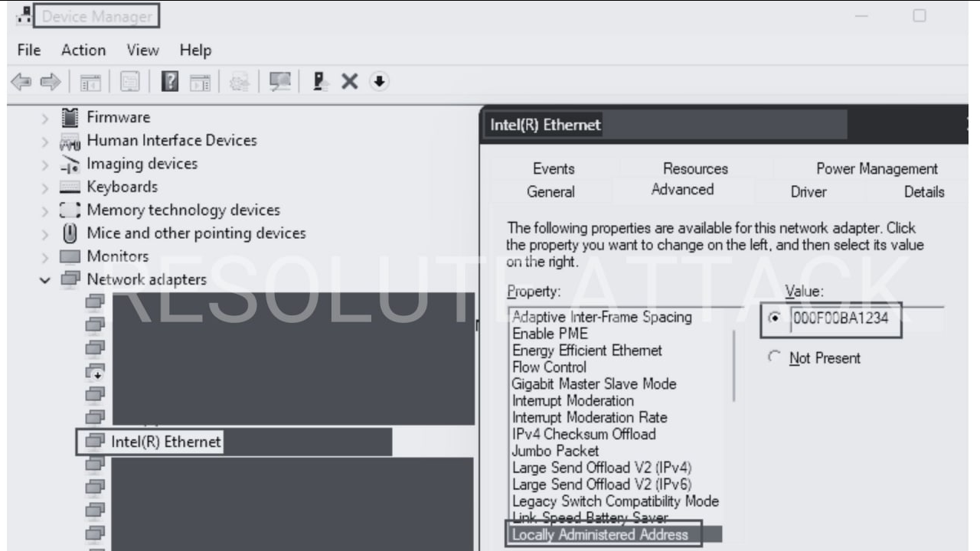Select the Firmware chip icon
Viewport: 980px width, 551px height.
pyautogui.click(x=70, y=117)
